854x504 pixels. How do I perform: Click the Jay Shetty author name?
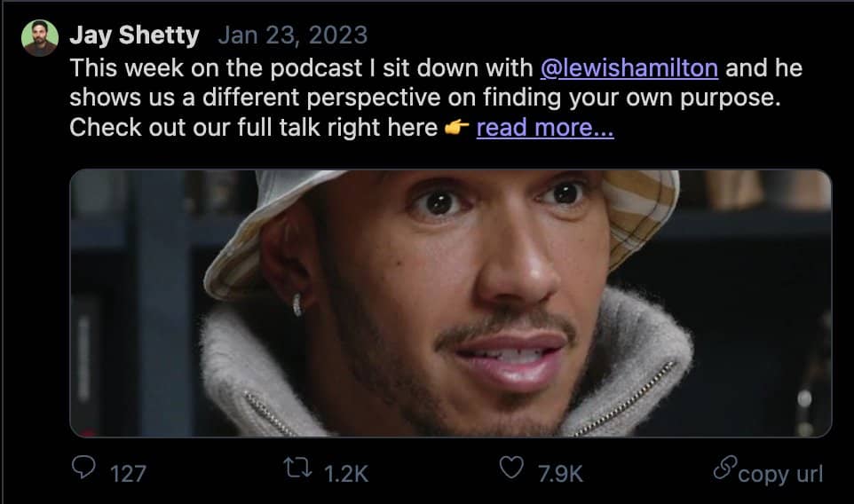[x=135, y=35]
